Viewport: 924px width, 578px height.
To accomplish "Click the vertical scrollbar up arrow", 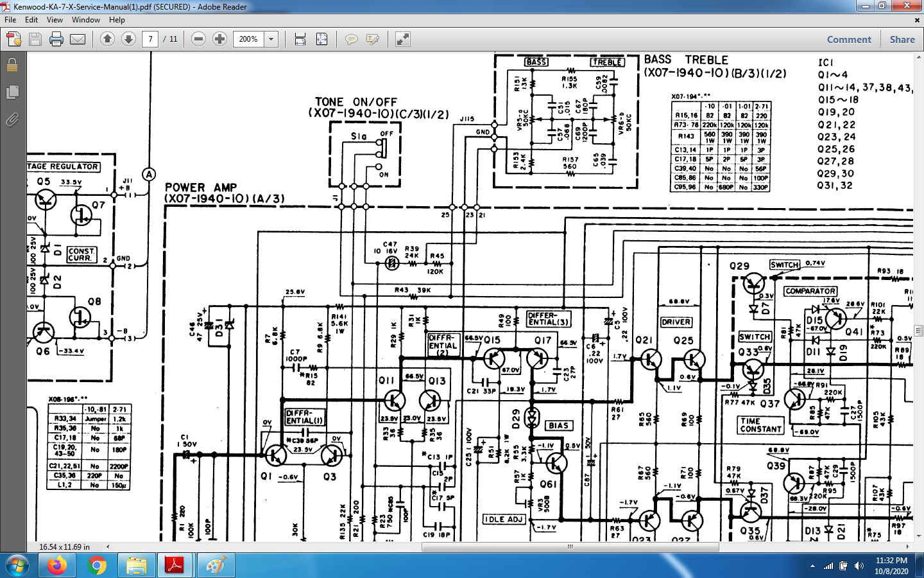I will pyautogui.click(x=919, y=58).
